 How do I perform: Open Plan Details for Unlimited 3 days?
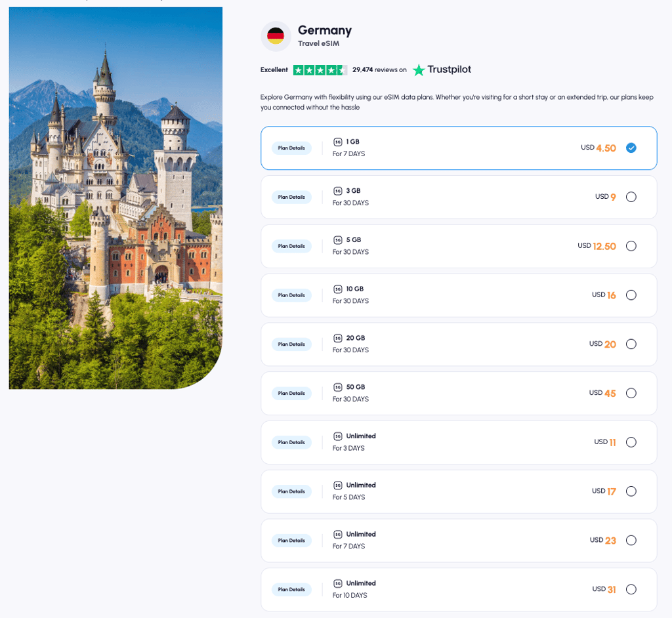pyautogui.click(x=291, y=442)
